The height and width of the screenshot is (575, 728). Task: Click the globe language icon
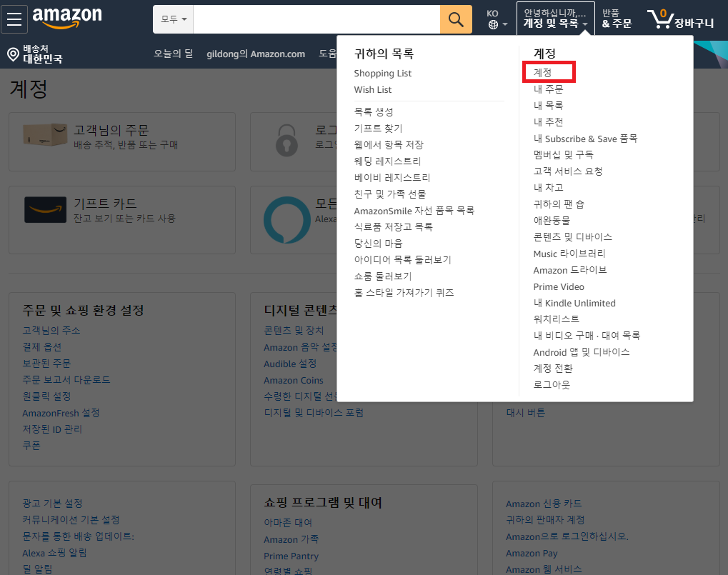pos(493,24)
